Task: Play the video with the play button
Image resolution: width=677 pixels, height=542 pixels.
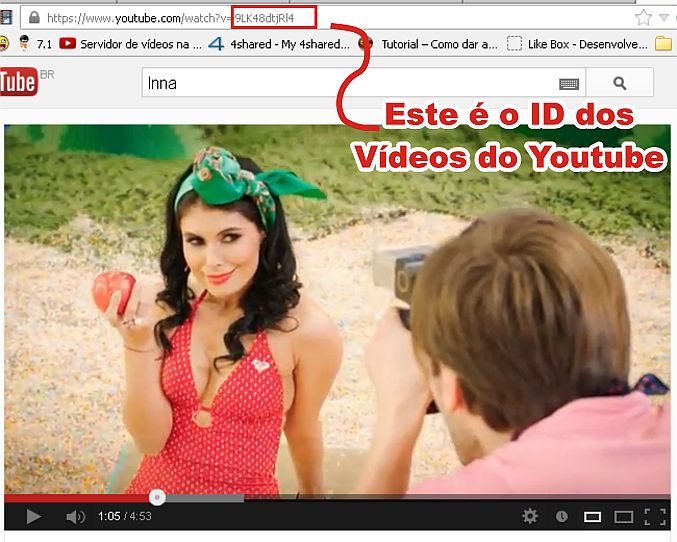Action: click(34, 516)
